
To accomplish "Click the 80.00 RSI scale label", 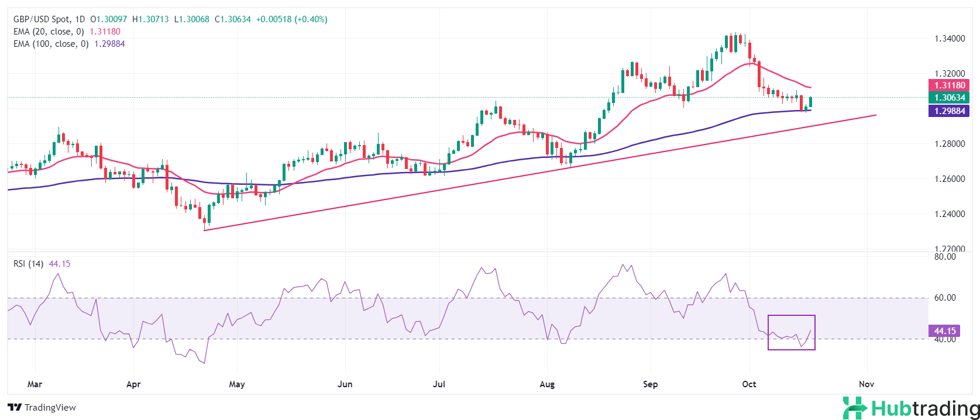I will tap(945, 257).
